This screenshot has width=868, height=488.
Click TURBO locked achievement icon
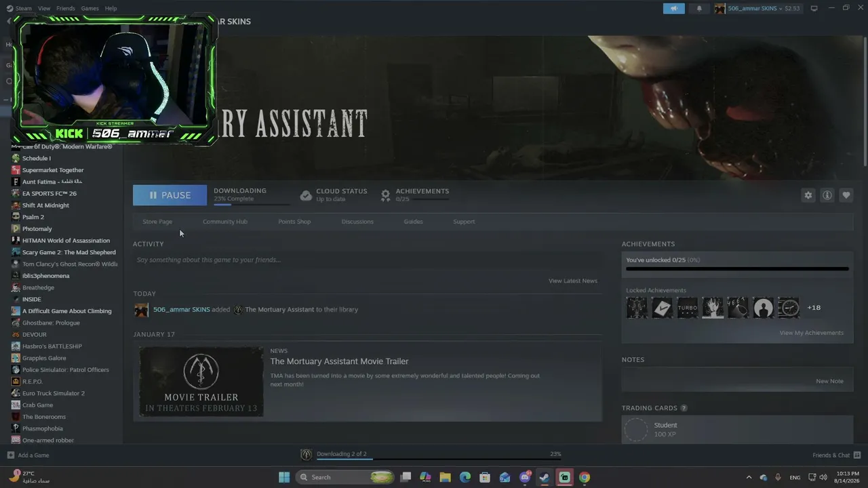point(687,308)
